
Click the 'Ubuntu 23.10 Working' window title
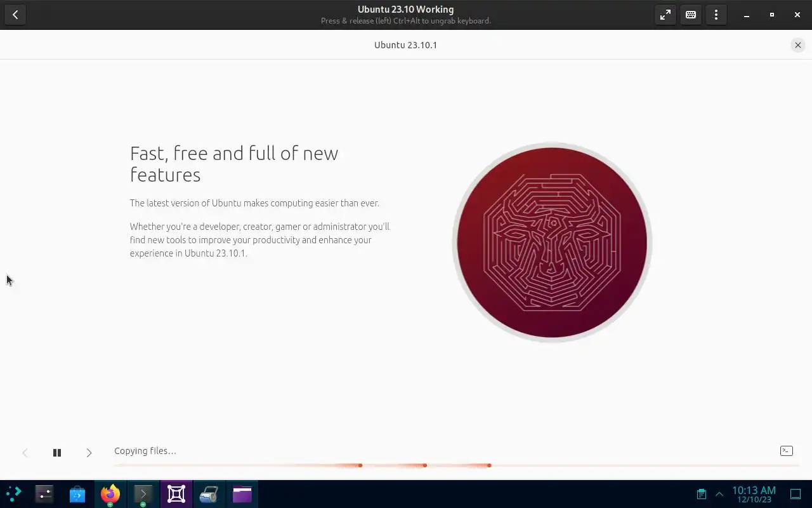(x=406, y=10)
